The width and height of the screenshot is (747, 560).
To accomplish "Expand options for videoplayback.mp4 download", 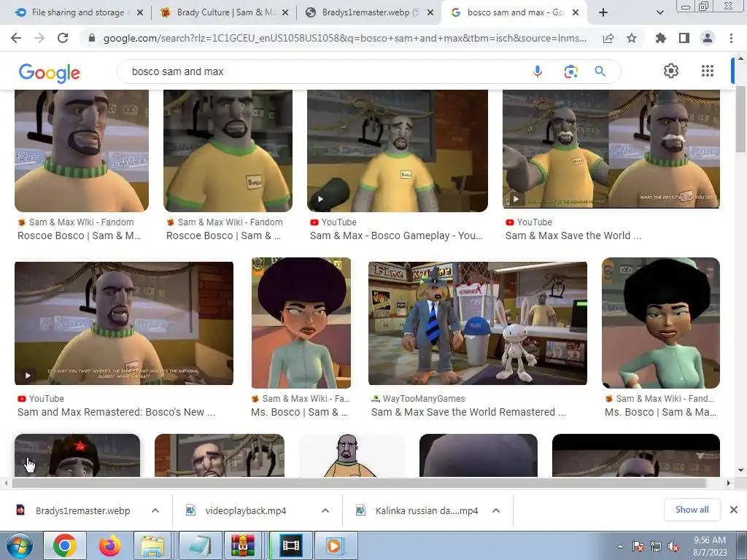I will 325,510.
